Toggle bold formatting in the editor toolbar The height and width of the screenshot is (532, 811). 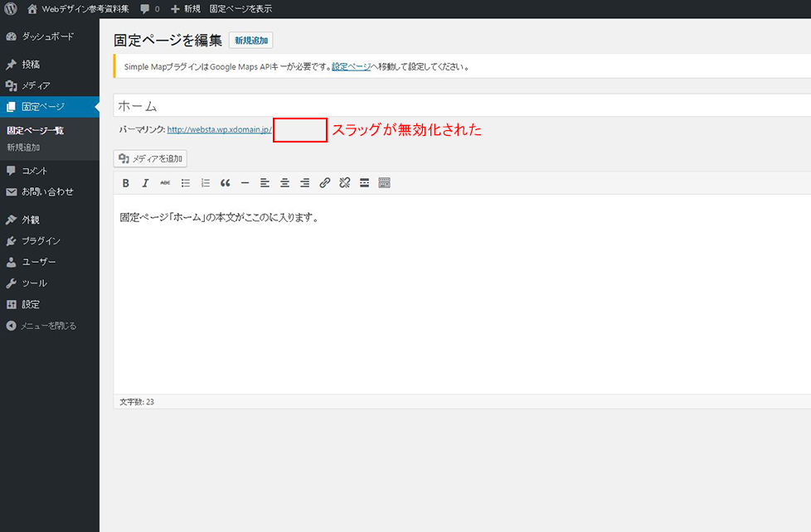point(126,183)
